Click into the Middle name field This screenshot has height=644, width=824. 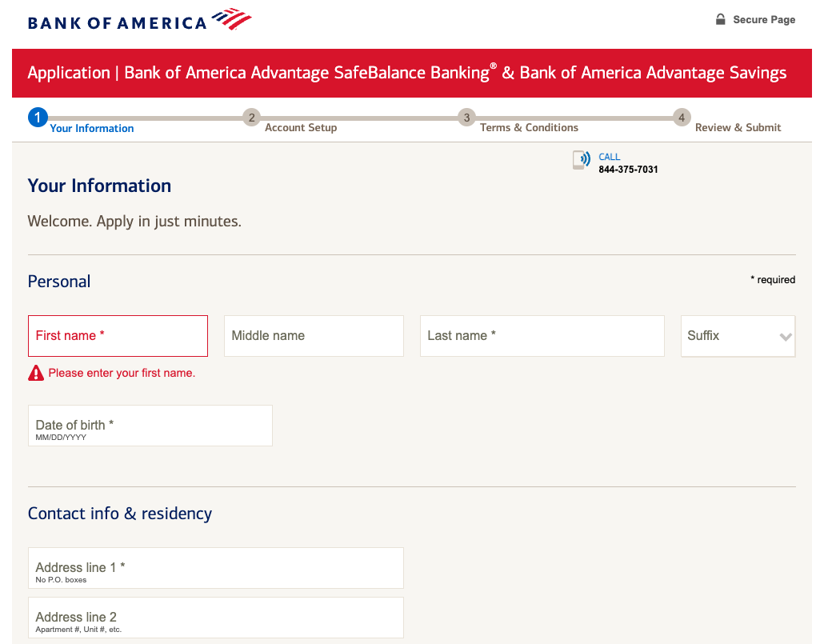coord(314,336)
